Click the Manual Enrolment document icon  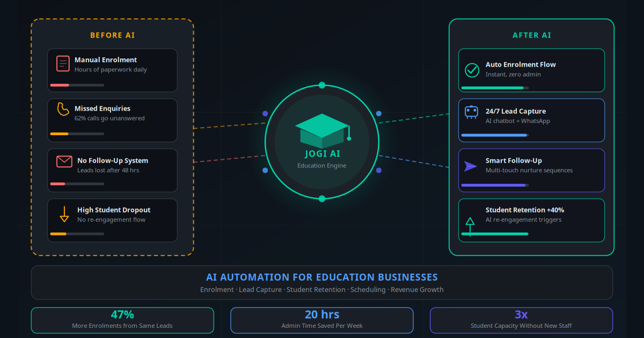(63, 64)
